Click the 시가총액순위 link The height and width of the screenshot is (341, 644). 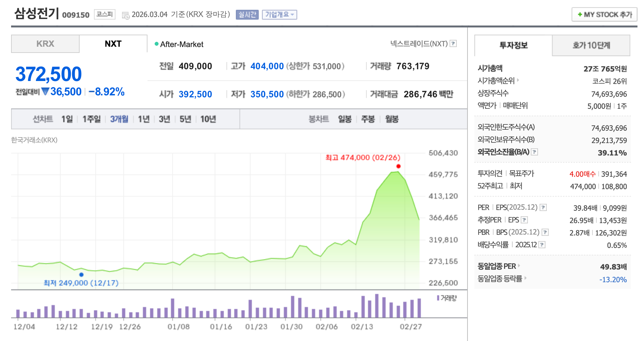(496, 80)
